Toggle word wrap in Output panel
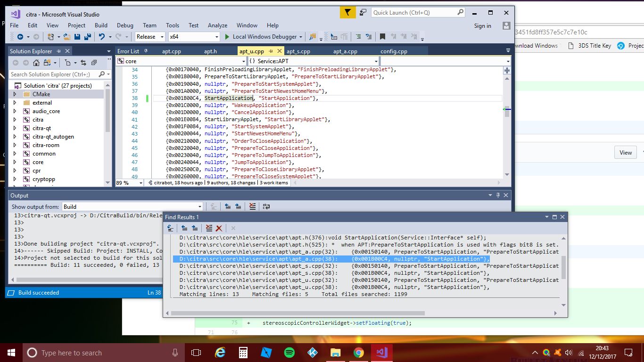Screen dimensions: 644x362 (266, 206)
